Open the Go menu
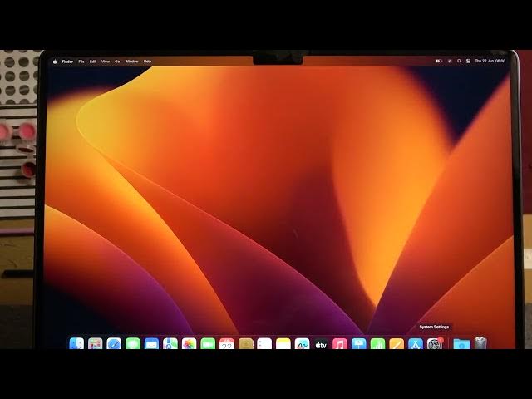Image resolution: width=532 pixels, height=399 pixels. pyautogui.click(x=117, y=62)
